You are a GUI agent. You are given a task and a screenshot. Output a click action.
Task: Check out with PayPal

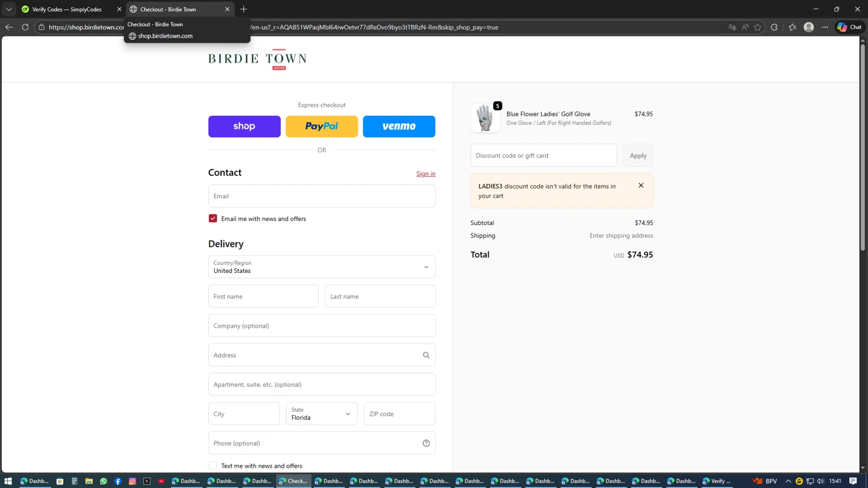322,126
